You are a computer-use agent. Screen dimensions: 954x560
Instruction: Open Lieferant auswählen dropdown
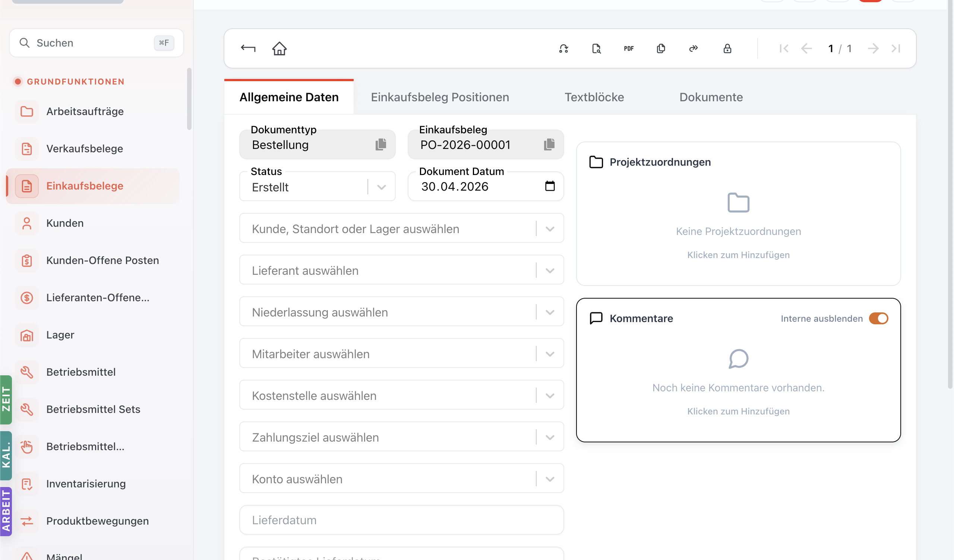click(x=401, y=270)
